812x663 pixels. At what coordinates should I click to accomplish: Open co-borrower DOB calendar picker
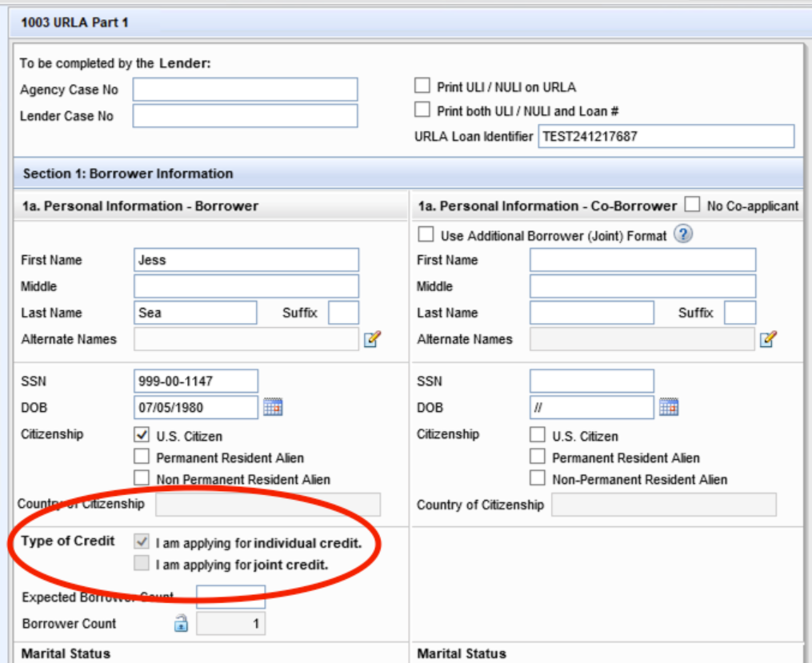point(669,407)
